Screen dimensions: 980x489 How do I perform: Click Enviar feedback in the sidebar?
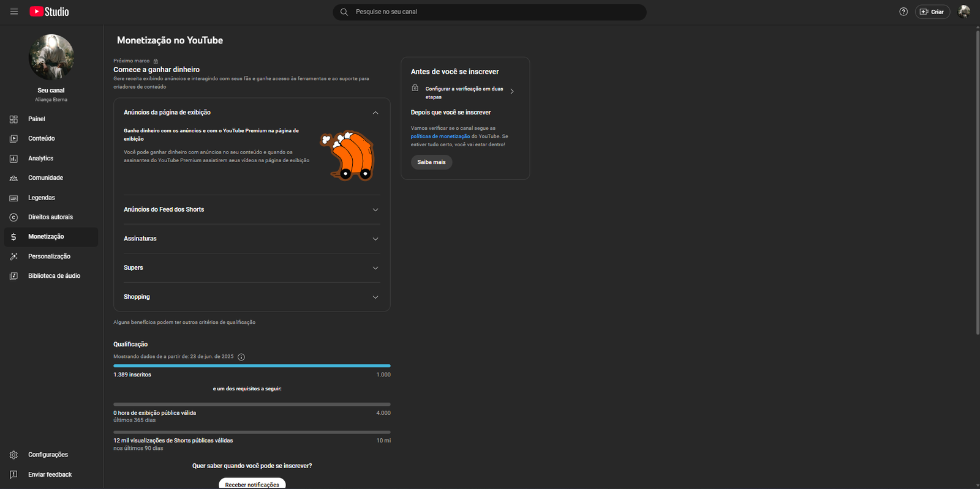(x=51, y=474)
